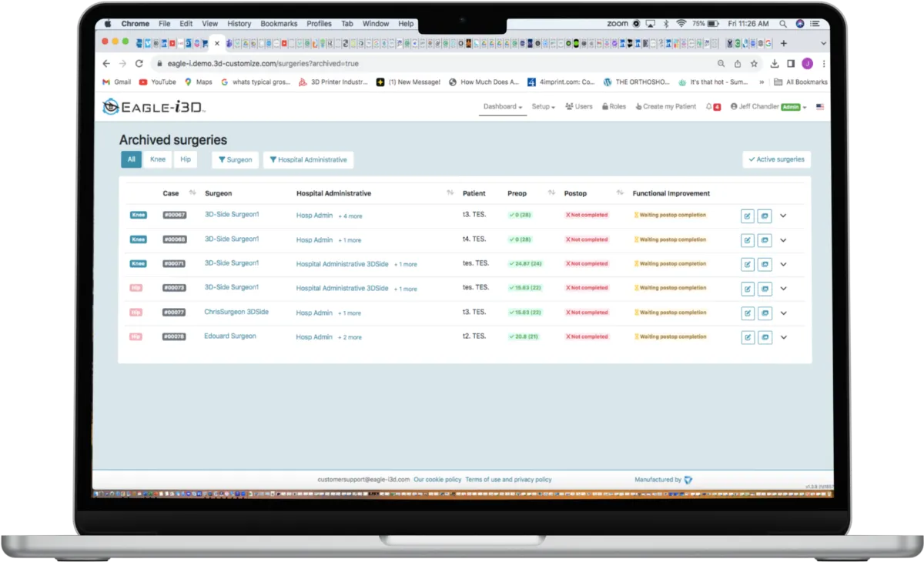This screenshot has height=562, width=924.
Task: Expand row details for case #00073
Action: coord(783,289)
